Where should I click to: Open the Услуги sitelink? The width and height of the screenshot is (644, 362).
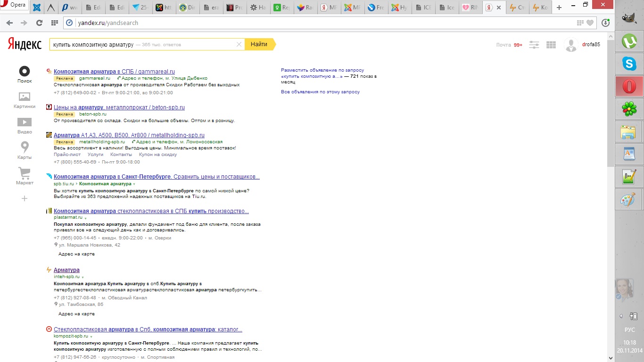click(95, 155)
